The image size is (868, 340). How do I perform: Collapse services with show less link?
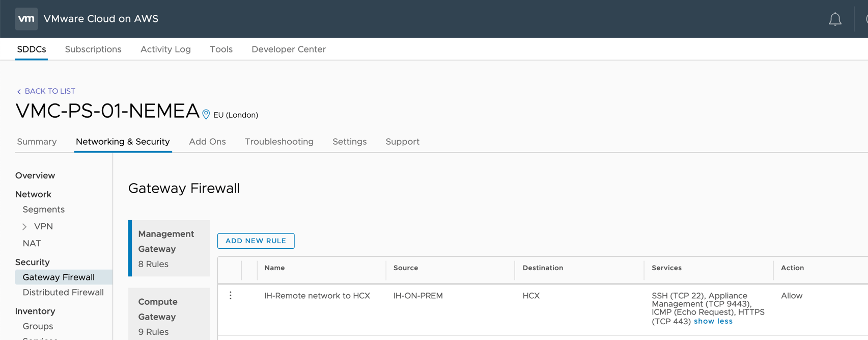point(713,321)
